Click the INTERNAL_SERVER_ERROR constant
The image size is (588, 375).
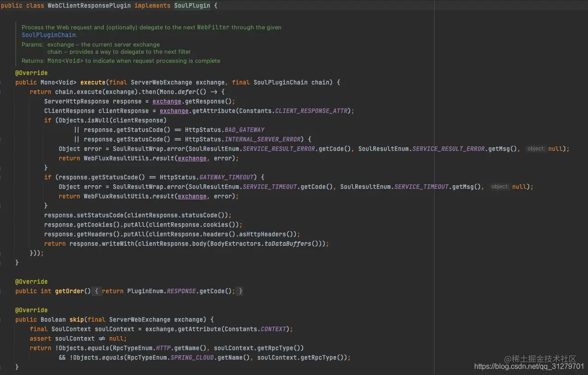tap(263, 139)
